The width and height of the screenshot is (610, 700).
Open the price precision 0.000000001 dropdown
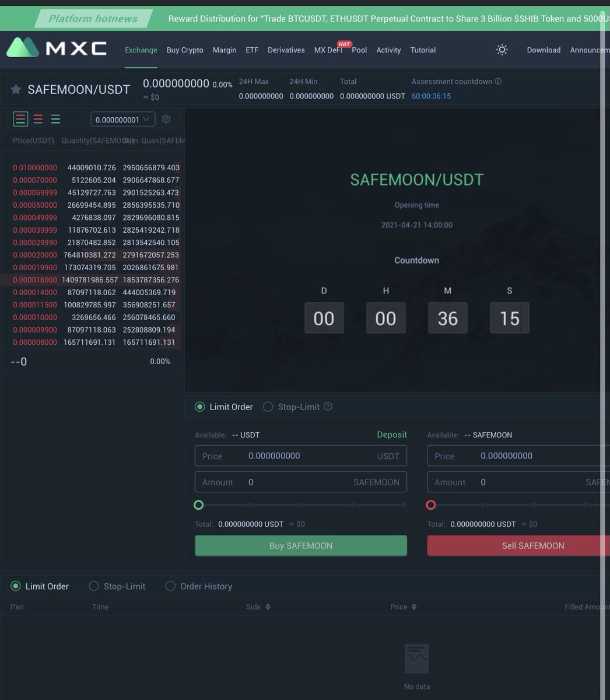(123, 119)
